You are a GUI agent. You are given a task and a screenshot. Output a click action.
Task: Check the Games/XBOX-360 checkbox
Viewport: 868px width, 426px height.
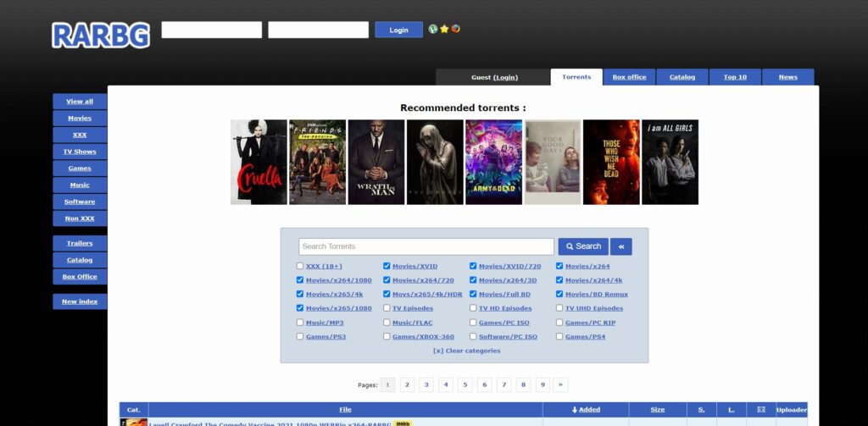[x=387, y=336]
